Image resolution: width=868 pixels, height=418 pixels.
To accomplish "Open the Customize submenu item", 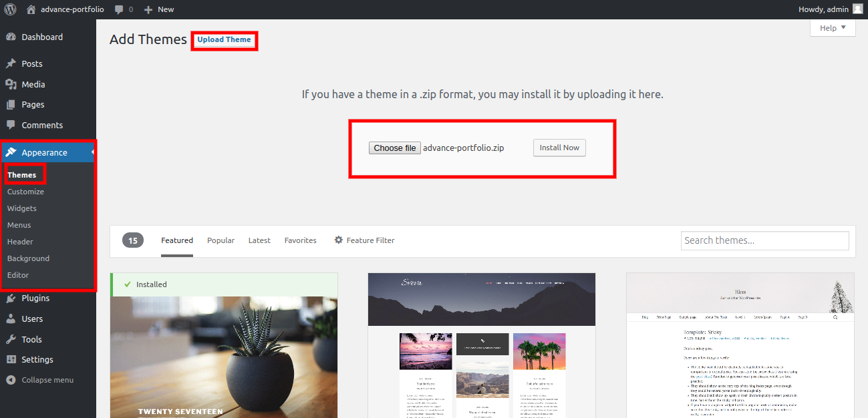I will [x=25, y=192].
